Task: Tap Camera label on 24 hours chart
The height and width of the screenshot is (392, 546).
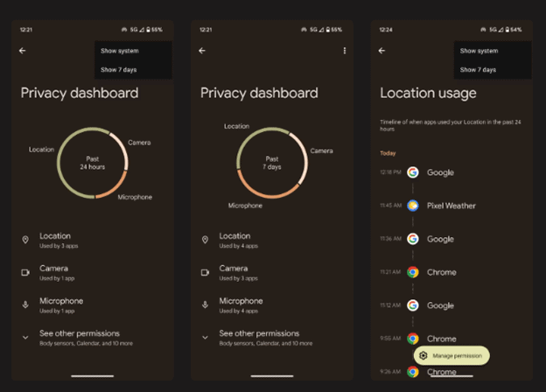Action: (139, 143)
